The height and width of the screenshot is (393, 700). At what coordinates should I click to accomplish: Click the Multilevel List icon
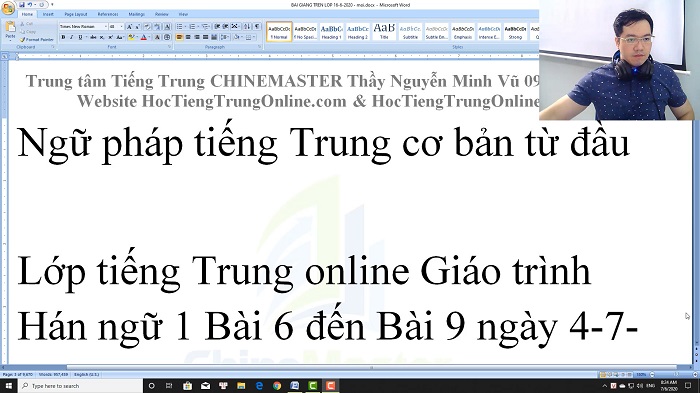205,26
